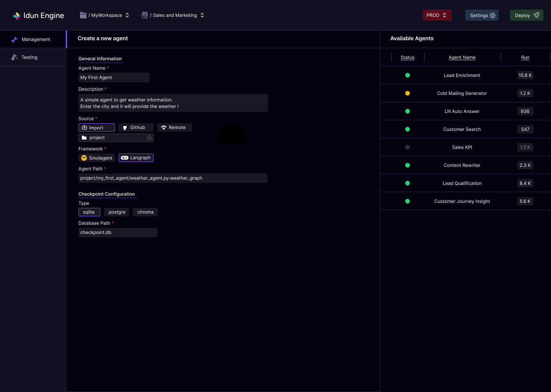Click Customer Search status dot
Screen dimensions: 551x392
pos(408,129)
